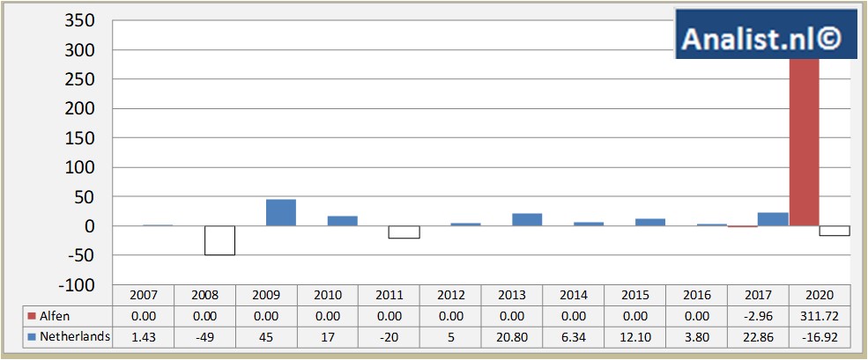Image resolution: width=868 pixels, height=360 pixels.
Task: Click the Alfen value 311.72
Action: (x=820, y=316)
